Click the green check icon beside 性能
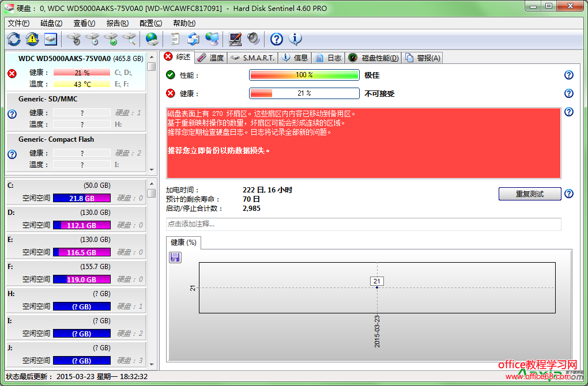588x386 pixels. coord(170,75)
